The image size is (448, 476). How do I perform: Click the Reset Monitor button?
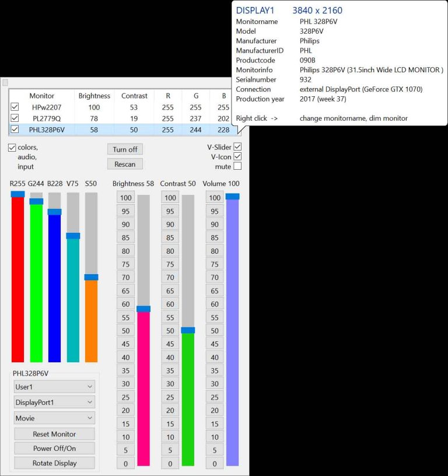54,434
